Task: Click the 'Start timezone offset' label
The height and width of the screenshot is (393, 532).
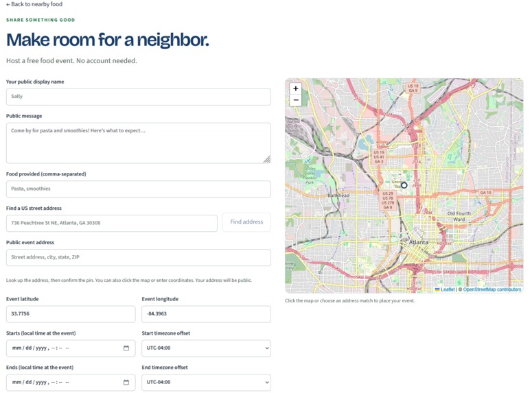Action: [166, 333]
